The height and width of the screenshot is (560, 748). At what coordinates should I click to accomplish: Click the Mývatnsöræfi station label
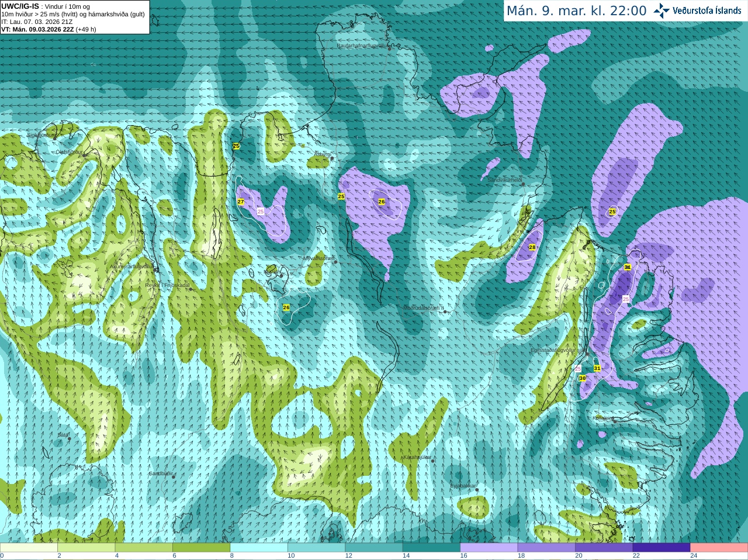click(x=318, y=258)
